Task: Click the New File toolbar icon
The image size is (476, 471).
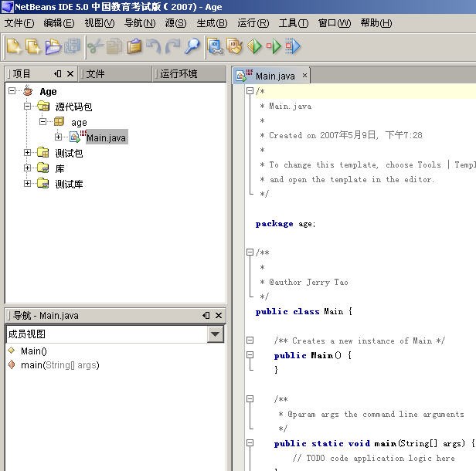Action: [x=14, y=46]
